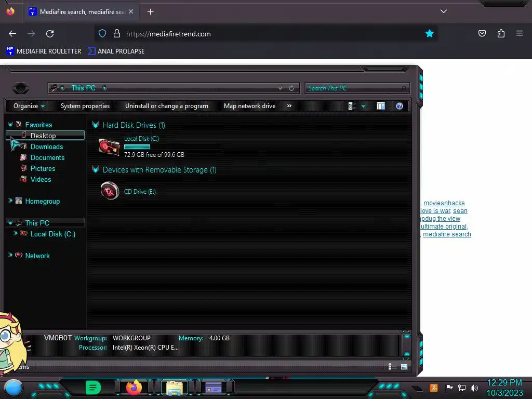Open network tray icon
Viewport: 532px width, 399px height.
461,388
